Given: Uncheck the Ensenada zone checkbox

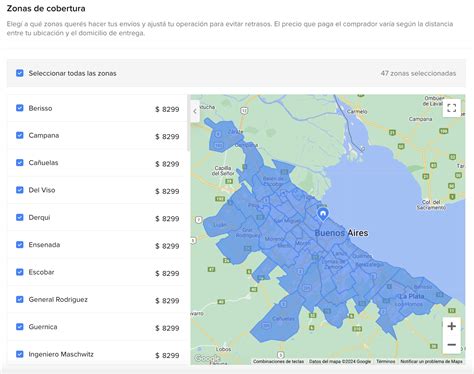Looking at the screenshot, I should 20,245.
